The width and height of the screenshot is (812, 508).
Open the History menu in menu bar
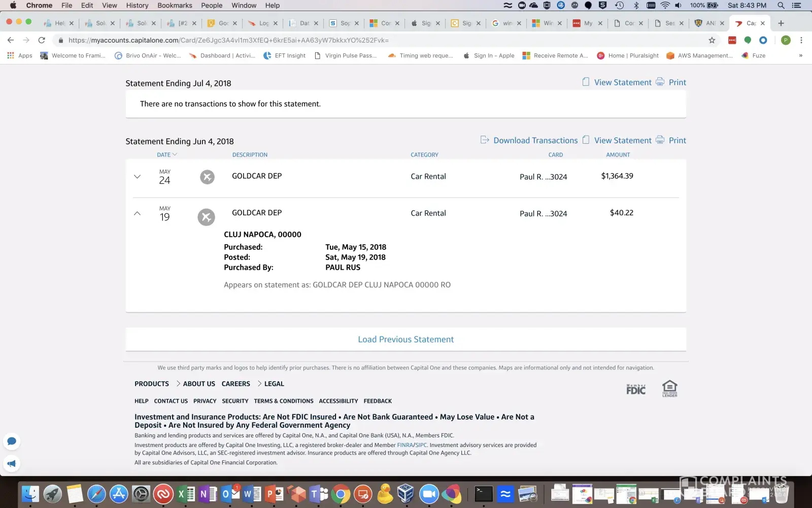(x=137, y=6)
